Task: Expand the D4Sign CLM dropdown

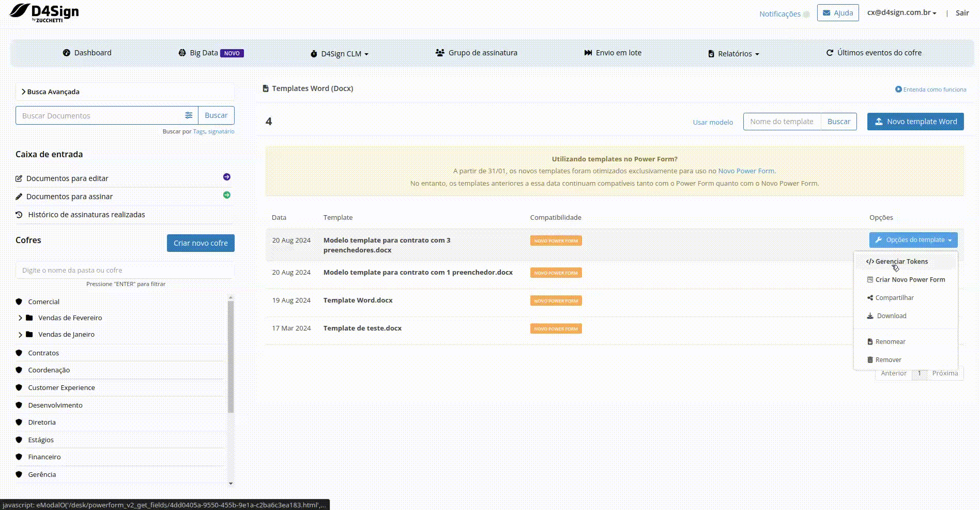Action: 339,54
